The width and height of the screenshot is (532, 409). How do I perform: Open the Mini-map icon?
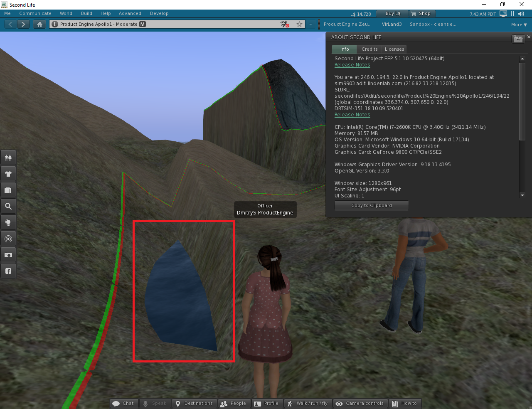8,239
